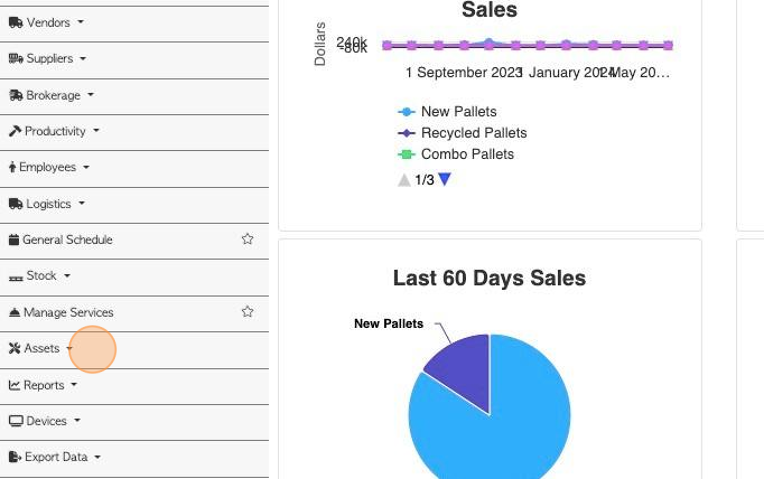This screenshot has height=479, width=764.
Task: Click the Employees person icon
Action: (x=12, y=168)
